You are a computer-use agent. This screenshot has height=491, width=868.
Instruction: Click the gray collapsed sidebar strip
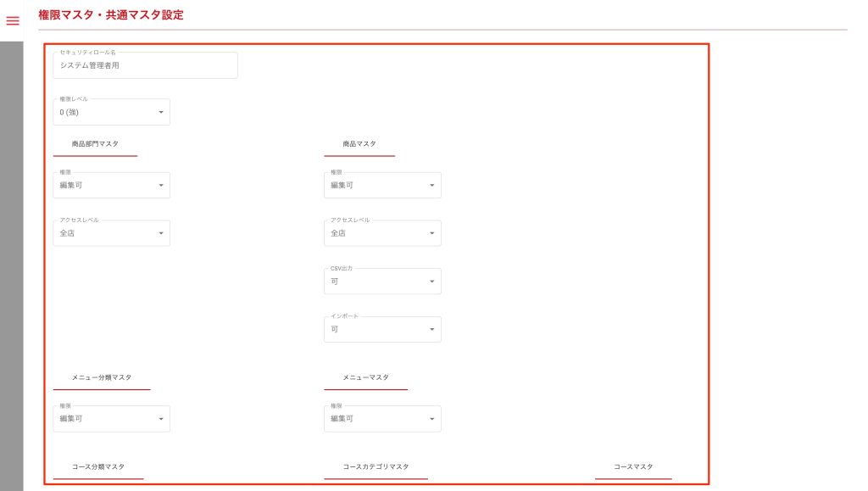point(11,254)
